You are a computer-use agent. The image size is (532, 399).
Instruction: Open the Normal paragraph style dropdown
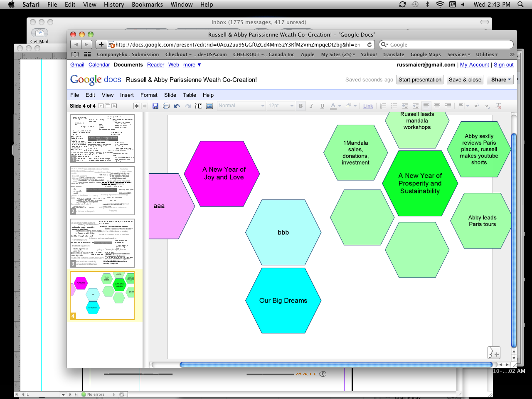pos(241,106)
